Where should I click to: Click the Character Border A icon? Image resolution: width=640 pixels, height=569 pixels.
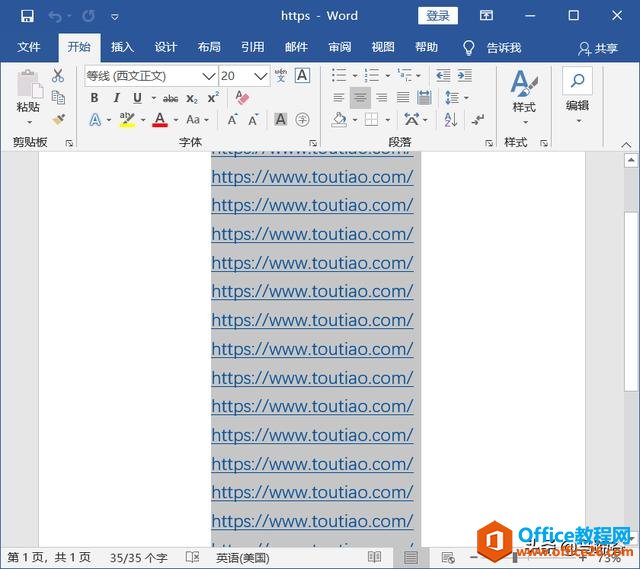(x=302, y=76)
